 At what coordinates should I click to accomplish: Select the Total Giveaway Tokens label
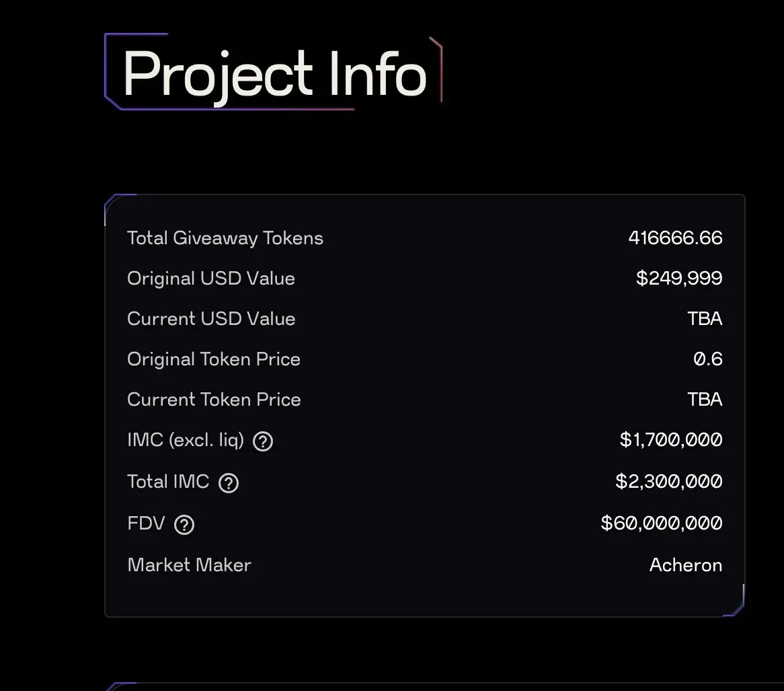pos(225,238)
